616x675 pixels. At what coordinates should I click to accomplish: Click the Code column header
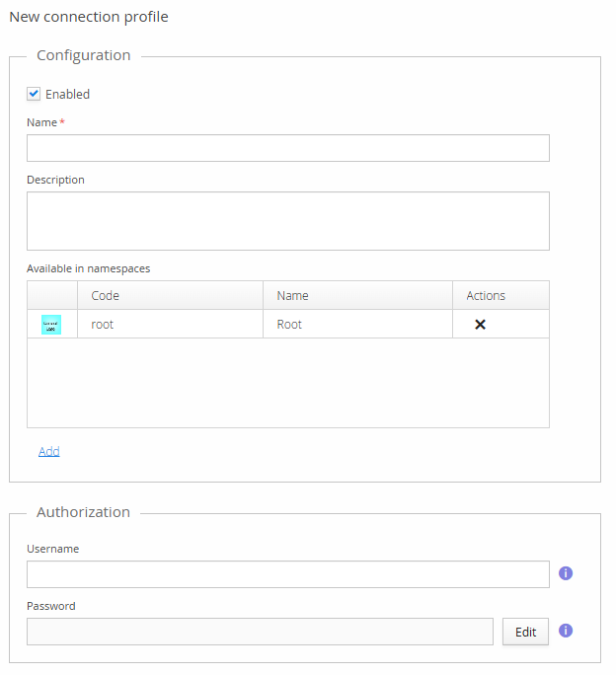[105, 295]
